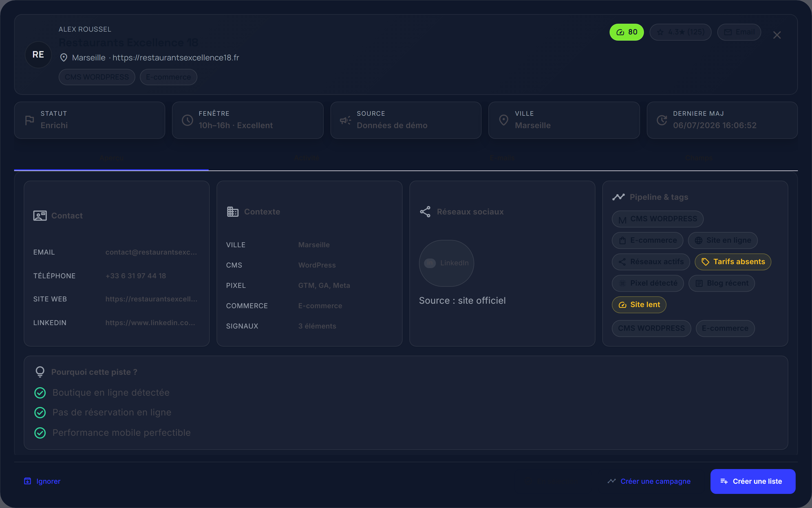This screenshot has width=812, height=508.
Task: Open the LinkedIn URL in Contact card
Action: pyautogui.click(x=150, y=323)
